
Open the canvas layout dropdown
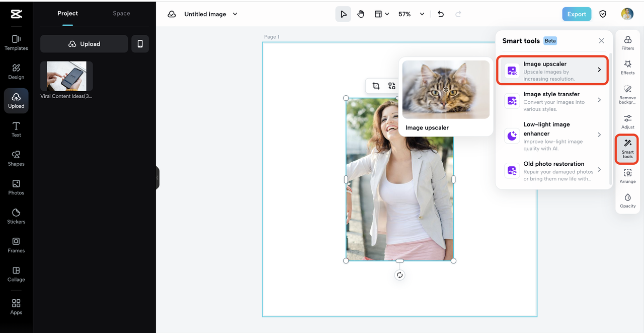click(x=381, y=14)
